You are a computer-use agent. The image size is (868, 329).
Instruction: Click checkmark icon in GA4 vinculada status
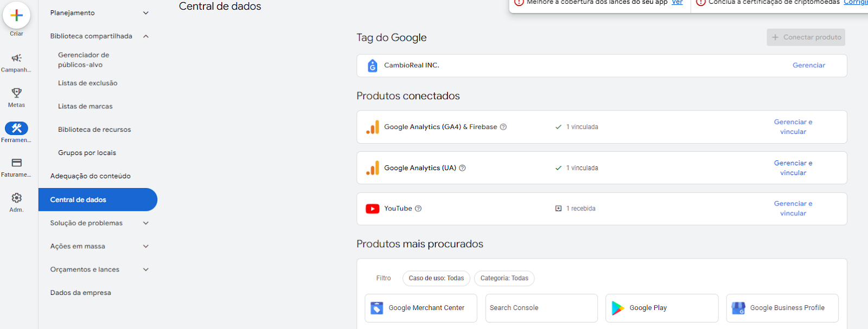click(558, 127)
